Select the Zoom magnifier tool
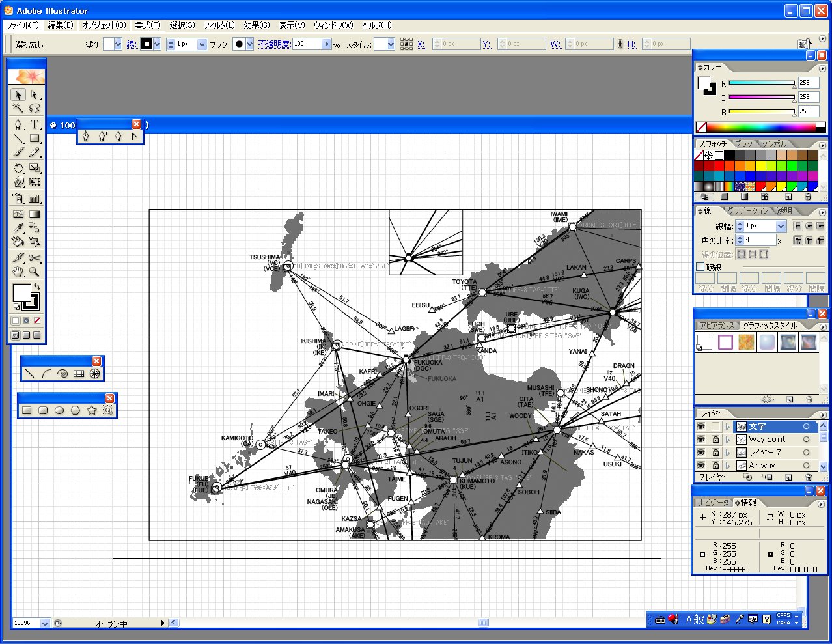 click(35, 272)
